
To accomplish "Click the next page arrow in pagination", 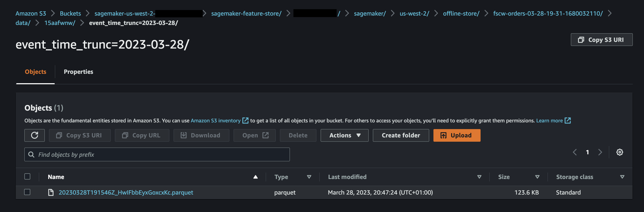I will point(600,152).
